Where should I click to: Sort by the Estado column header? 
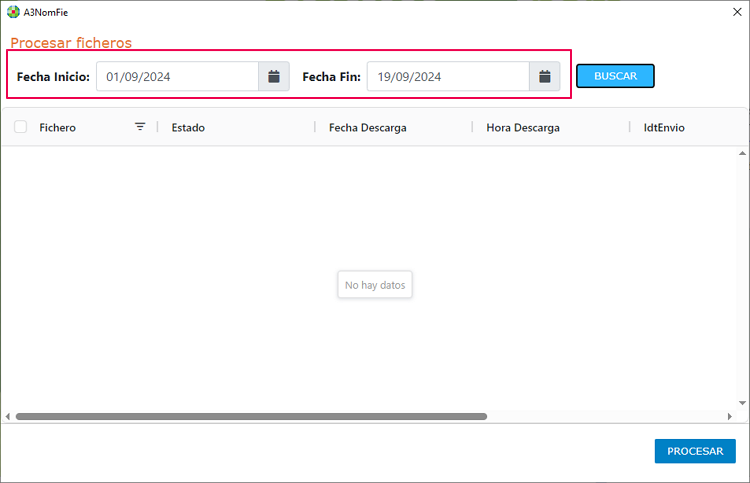[188, 128]
